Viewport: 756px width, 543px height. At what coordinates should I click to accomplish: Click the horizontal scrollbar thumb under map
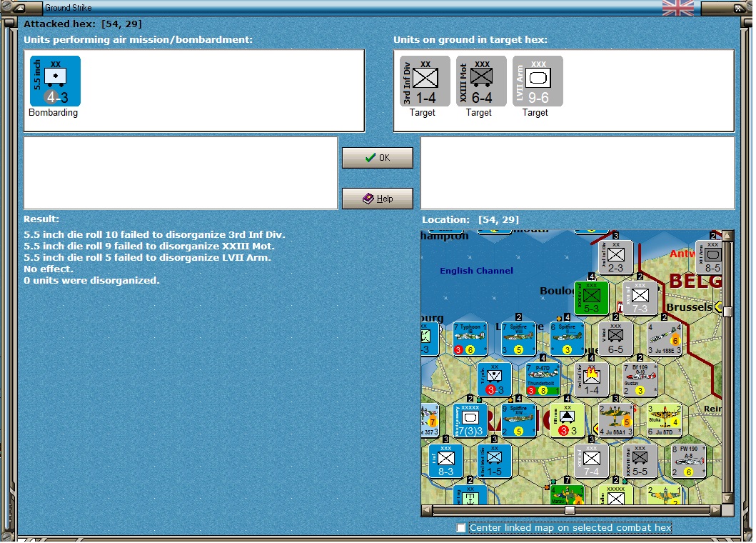click(570, 510)
